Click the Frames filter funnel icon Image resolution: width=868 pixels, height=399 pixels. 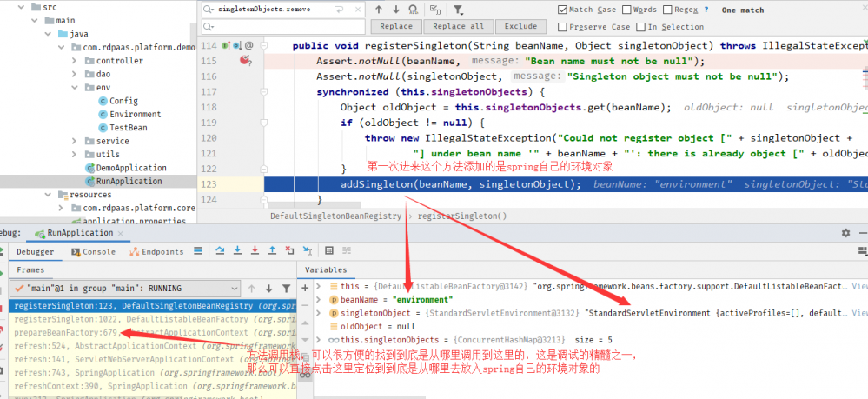(286, 289)
